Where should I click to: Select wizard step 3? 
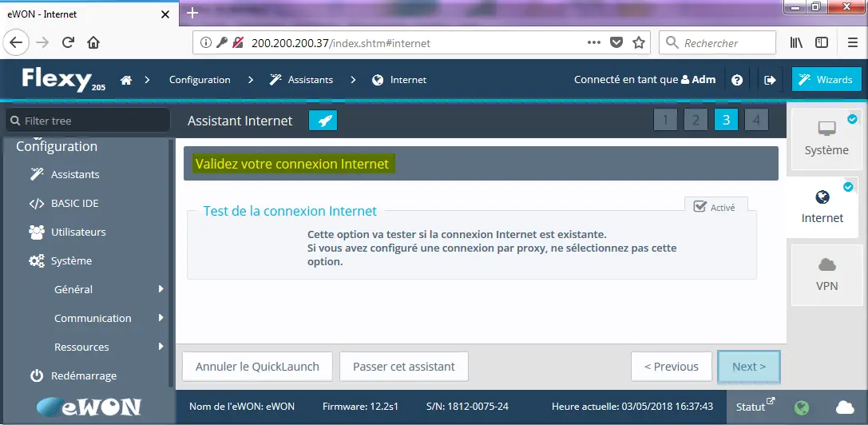(x=727, y=120)
